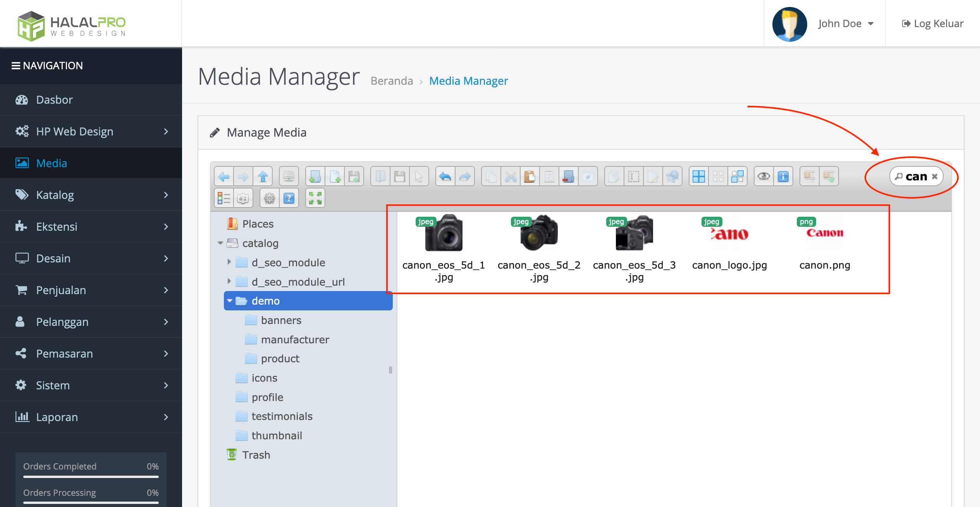Click the Media Manager breadcrumb link
Screen dimensions: 980x507
[x=468, y=81]
